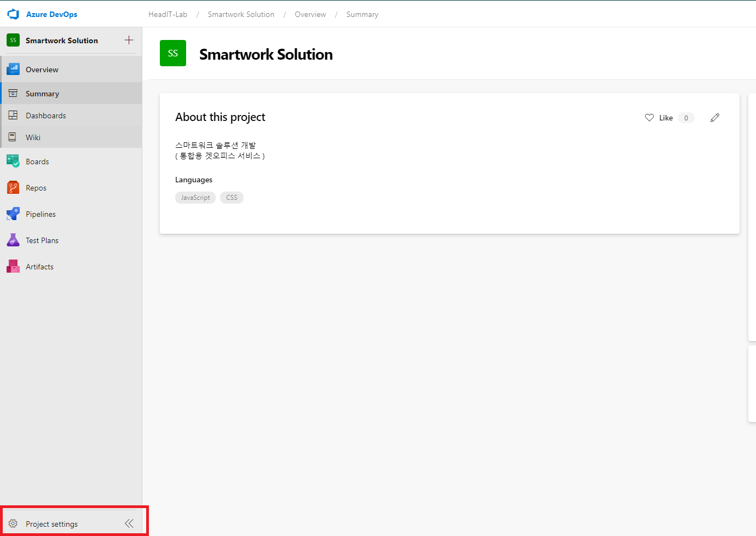
Task: Select Smartwork Solution breadcrumb
Action: coord(241,14)
